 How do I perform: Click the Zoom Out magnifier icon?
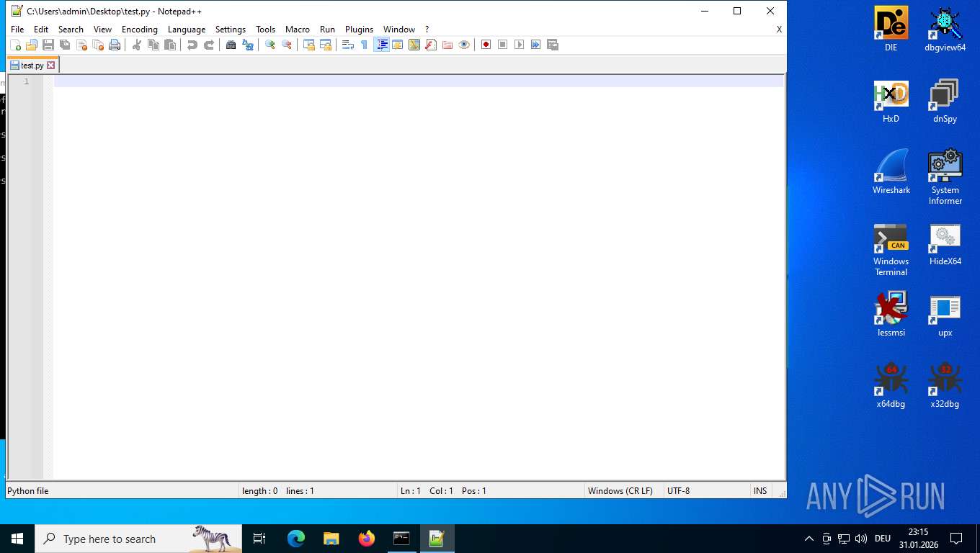(287, 45)
